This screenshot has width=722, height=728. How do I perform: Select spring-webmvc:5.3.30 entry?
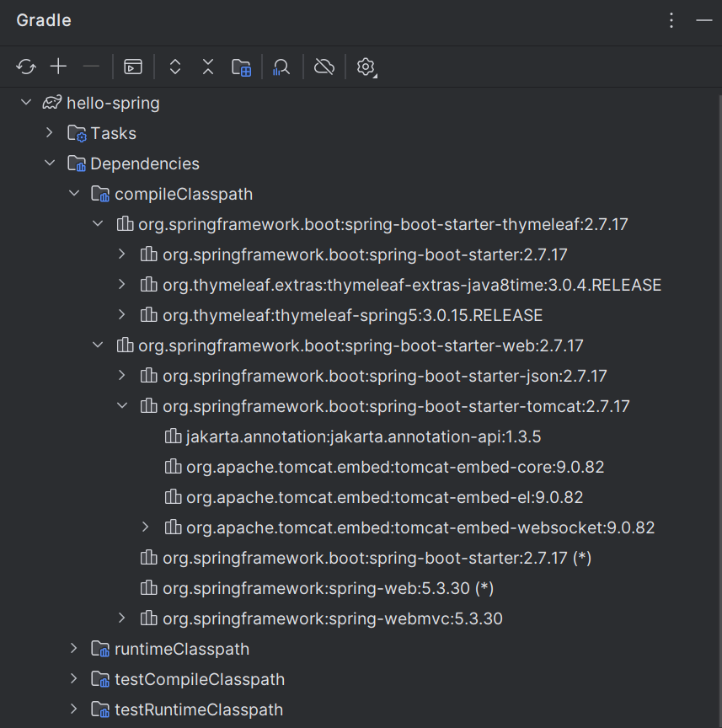[x=360, y=618]
